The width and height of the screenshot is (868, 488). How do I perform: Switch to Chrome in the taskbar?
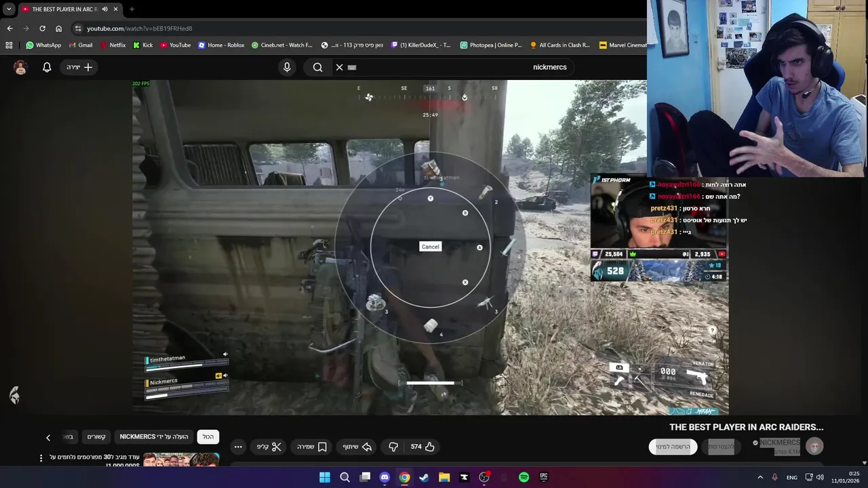click(404, 477)
